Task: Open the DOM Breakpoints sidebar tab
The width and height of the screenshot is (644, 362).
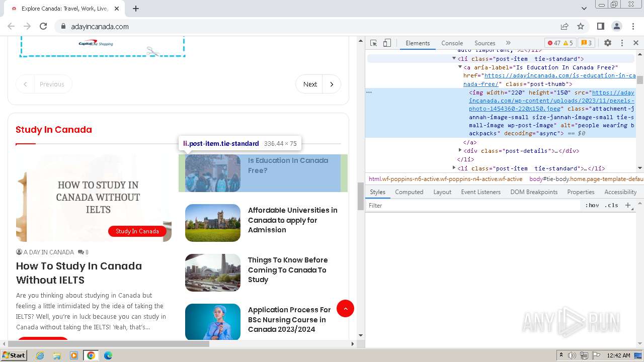Action: 534,192
